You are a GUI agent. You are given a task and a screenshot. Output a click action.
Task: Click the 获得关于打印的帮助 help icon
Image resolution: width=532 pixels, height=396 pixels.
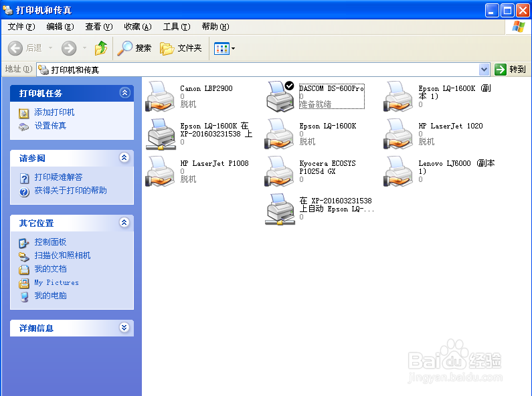24,191
